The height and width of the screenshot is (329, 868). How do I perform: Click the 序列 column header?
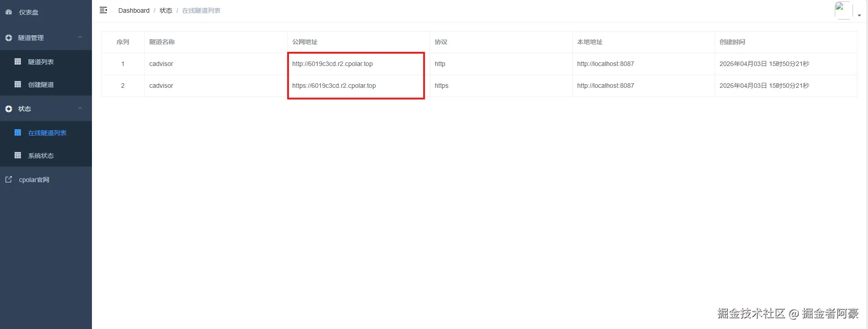[x=123, y=42]
